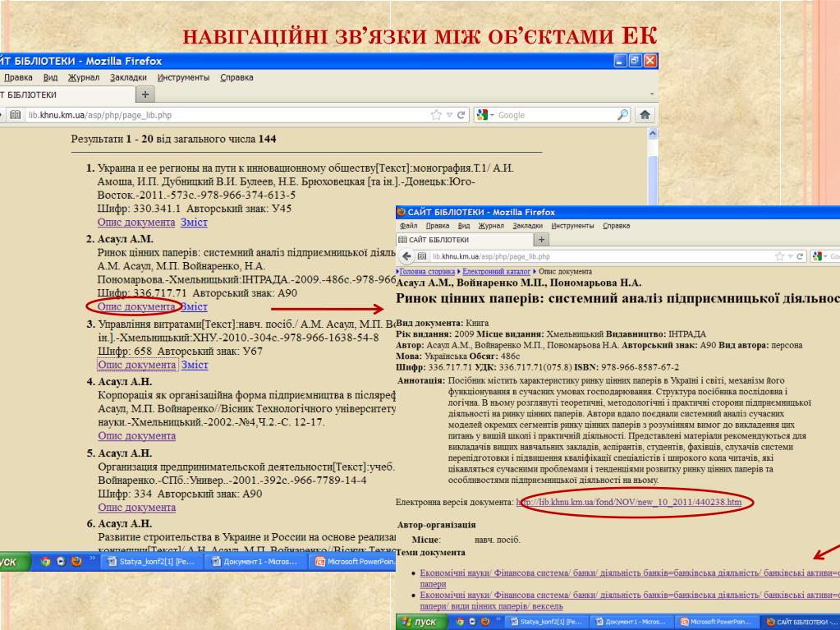Switch to Statya_konf2[1] on the upper taskbar
840x630 pixels.
pos(152,562)
